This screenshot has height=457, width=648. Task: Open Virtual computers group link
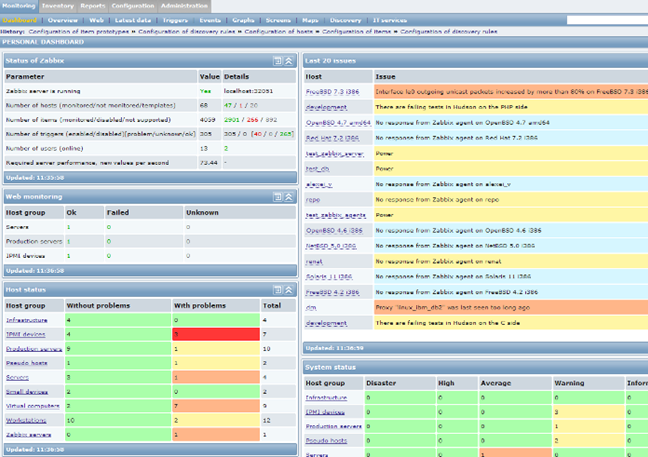coord(33,406)
